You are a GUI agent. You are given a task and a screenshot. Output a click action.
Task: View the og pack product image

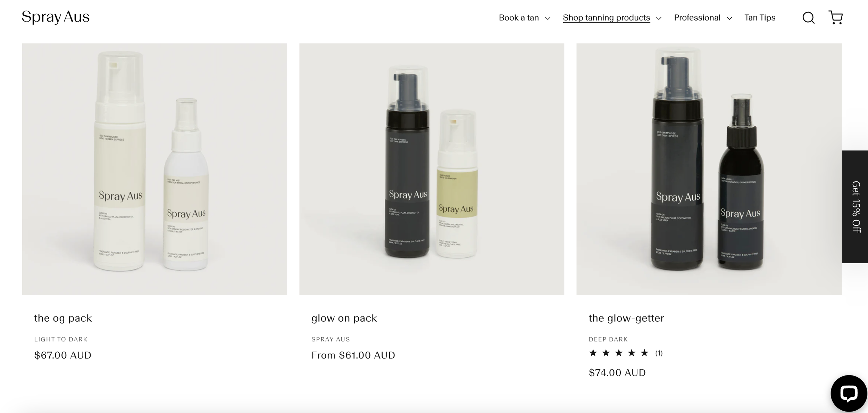(155, 169)
